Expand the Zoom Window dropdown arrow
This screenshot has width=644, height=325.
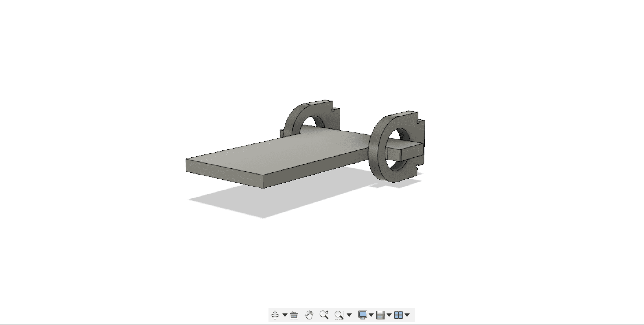(349, 315)
